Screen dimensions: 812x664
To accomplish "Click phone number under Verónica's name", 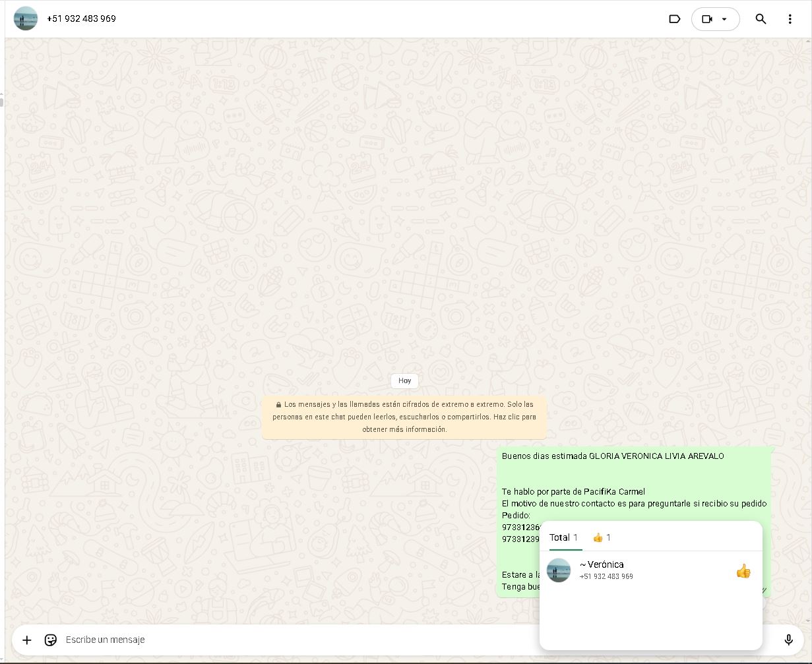I will 606,577.
